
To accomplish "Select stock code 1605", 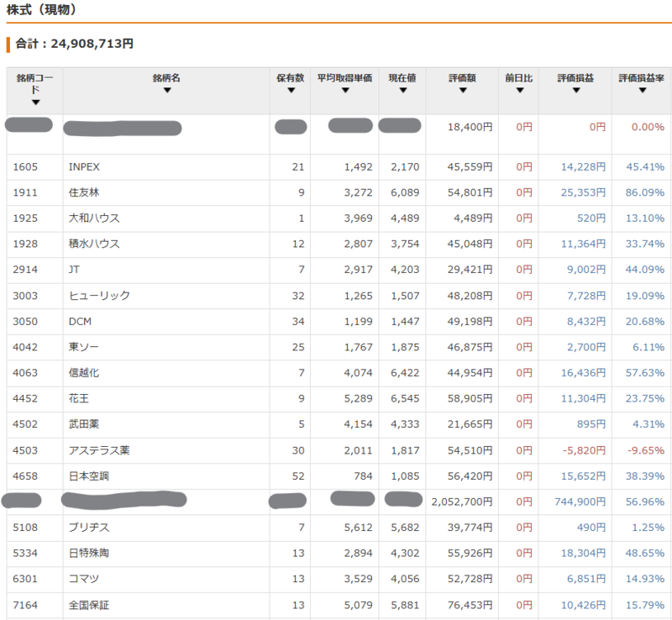I will [25, 167].
